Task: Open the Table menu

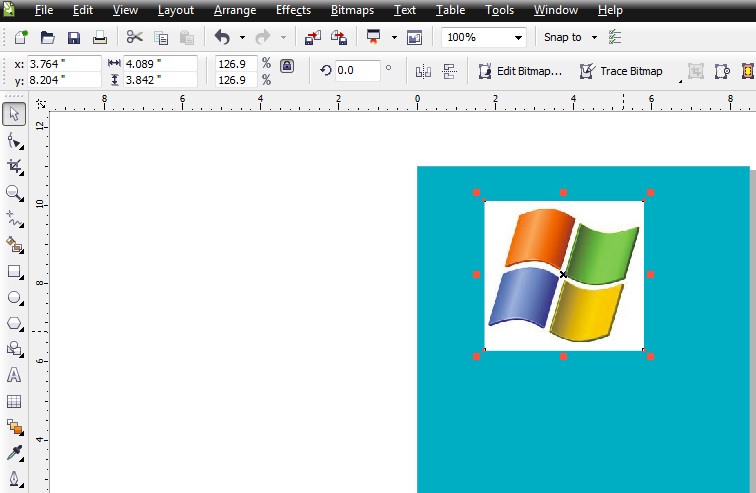Action: pos(450,10)
